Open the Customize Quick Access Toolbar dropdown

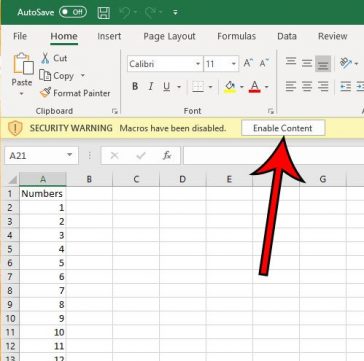(x=175, y=13)
